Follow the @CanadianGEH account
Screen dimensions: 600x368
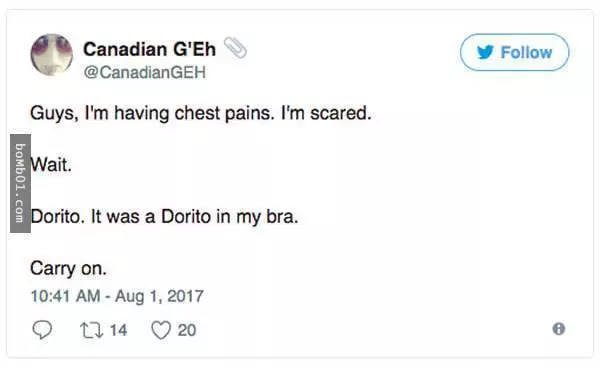(x=514, y=52)
